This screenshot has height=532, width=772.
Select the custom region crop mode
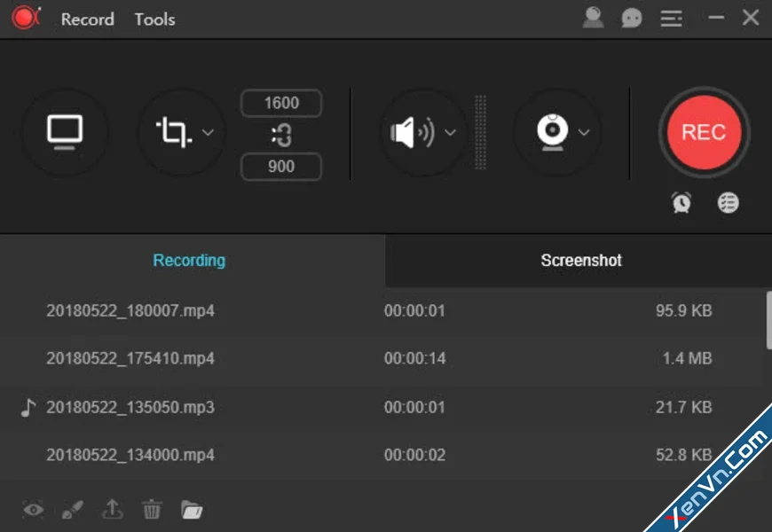[x=174, y=132]
